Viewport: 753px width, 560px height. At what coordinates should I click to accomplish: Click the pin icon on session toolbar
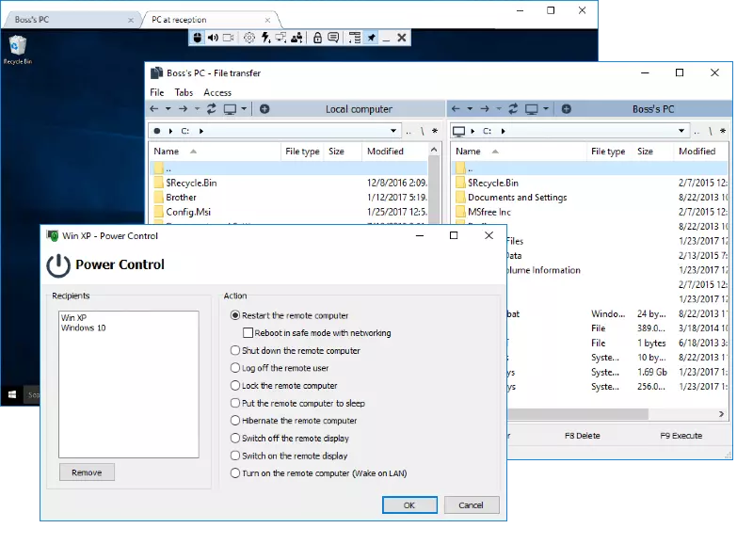tap(372, 38)
